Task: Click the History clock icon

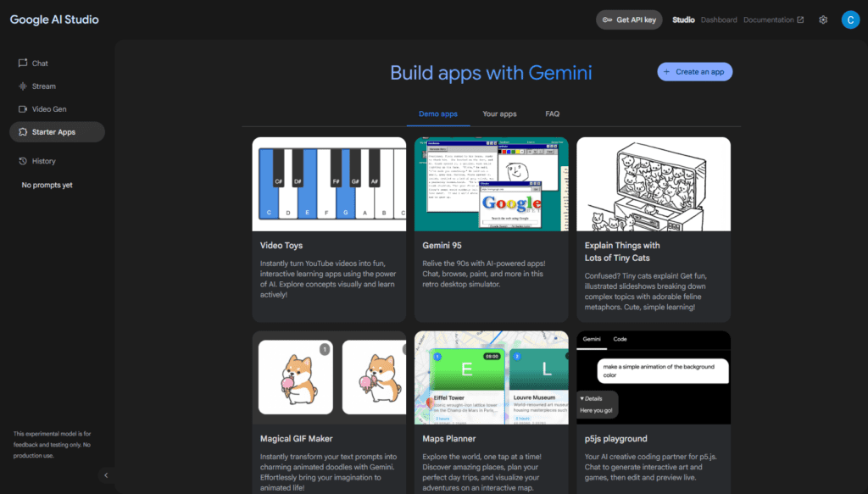Action: 23,161
